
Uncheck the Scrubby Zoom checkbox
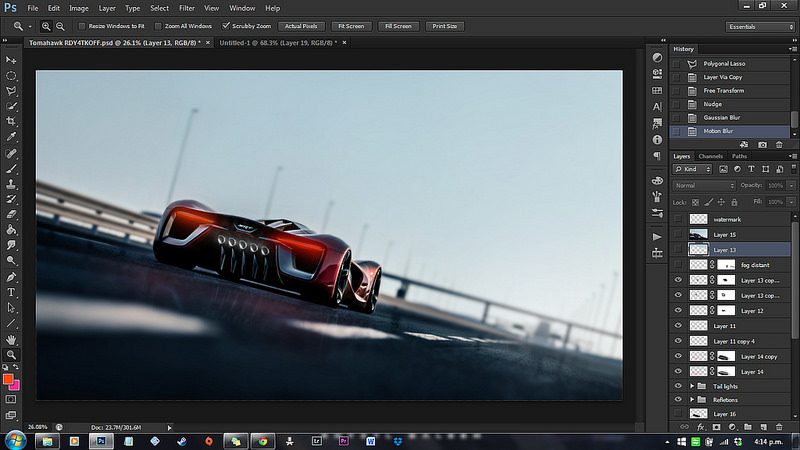pos(226,26)
